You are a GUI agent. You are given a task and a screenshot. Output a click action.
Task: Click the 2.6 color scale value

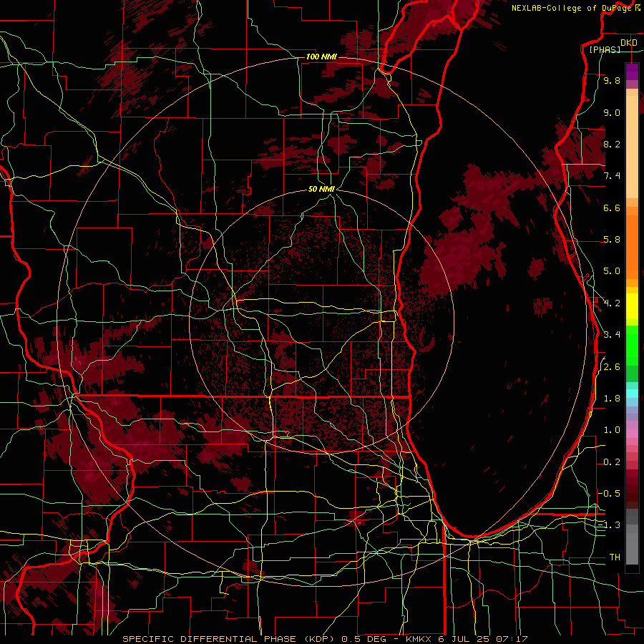tap(612, 367)
